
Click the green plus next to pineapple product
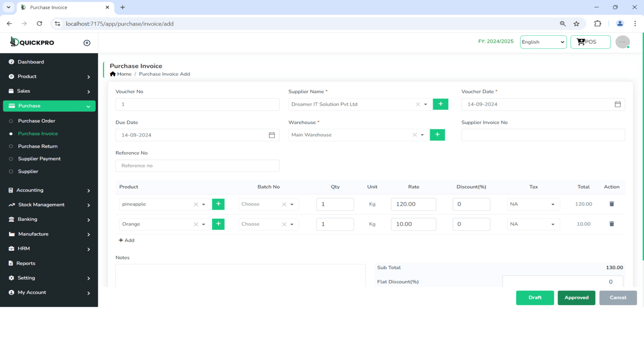click(218, 204)
